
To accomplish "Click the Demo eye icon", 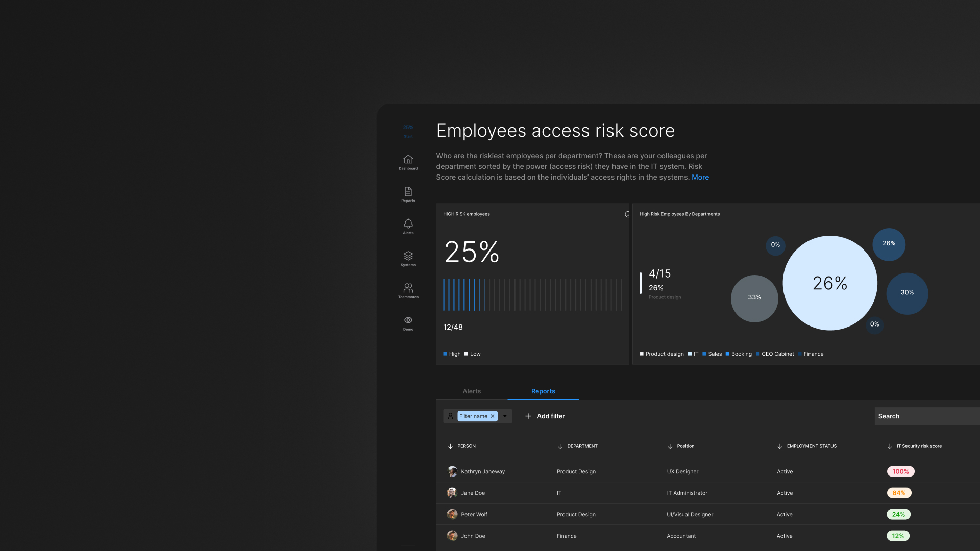I will coord(408,320).
